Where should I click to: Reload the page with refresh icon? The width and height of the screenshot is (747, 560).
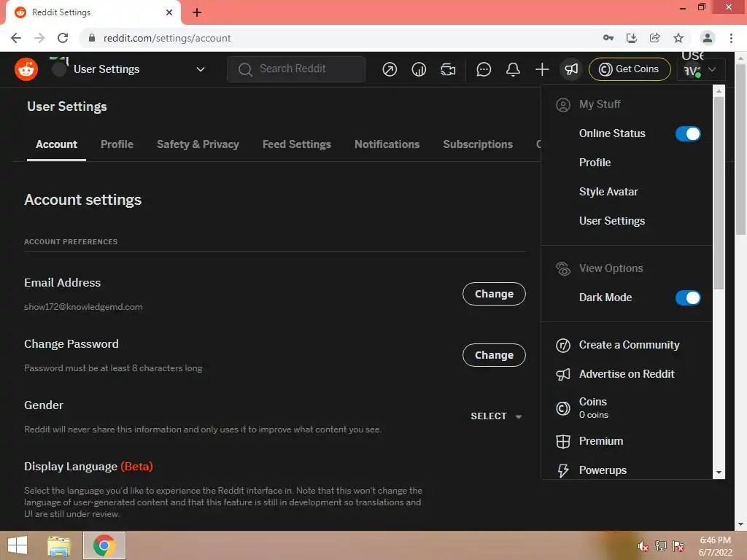[x=63, y=38]
